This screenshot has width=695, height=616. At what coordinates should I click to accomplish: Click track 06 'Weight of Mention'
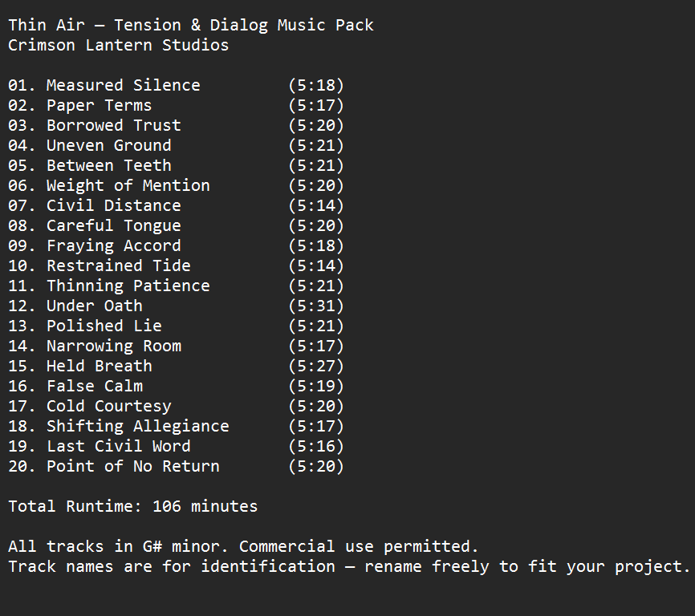pyautogui.click(x=128, y=185)
